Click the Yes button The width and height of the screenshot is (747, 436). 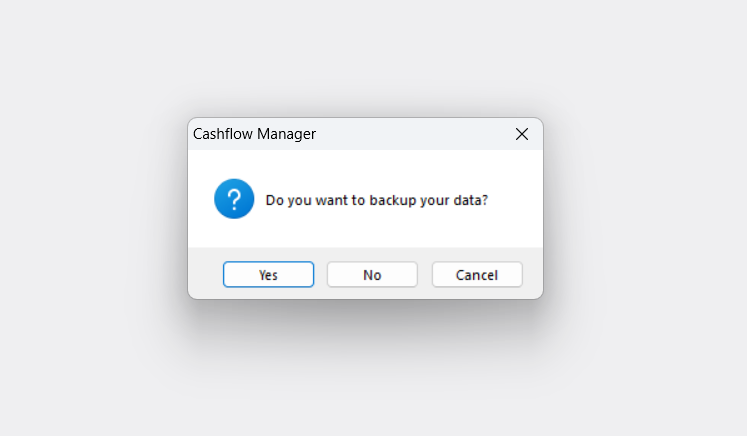coord(268,274)
